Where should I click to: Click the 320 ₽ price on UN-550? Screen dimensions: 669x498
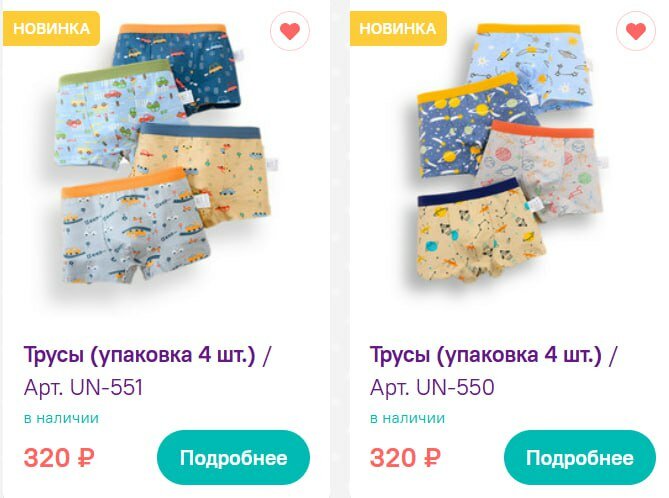pos(405,458)
